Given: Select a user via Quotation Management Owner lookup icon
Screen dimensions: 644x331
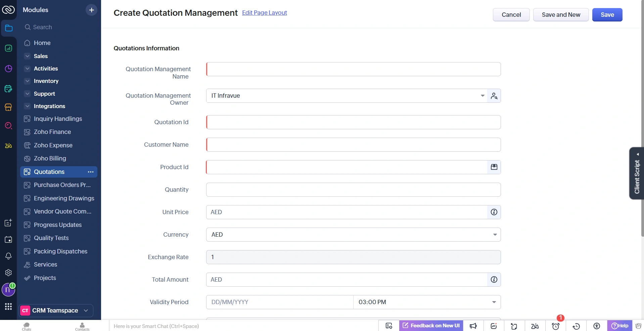Looking at the screenshot, I should point(494,96).
